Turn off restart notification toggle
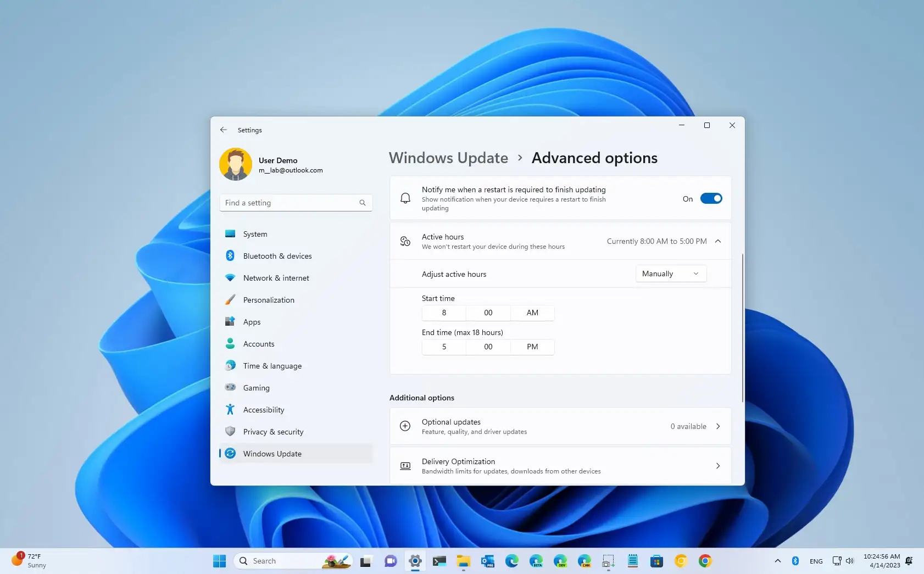 (711, 199)
